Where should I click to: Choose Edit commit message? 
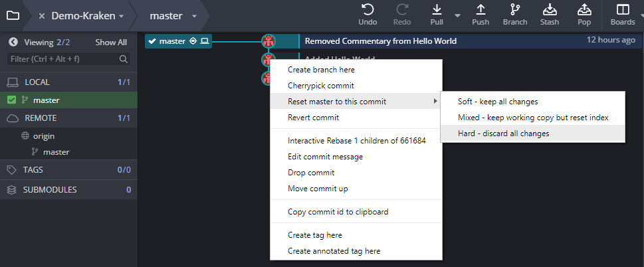pos(356,157)
